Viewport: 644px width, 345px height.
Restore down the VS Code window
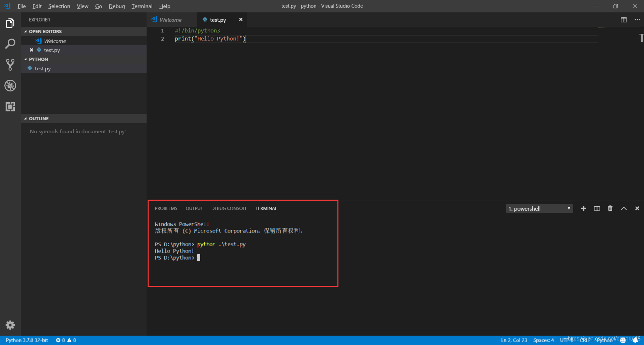click(615, 6)
